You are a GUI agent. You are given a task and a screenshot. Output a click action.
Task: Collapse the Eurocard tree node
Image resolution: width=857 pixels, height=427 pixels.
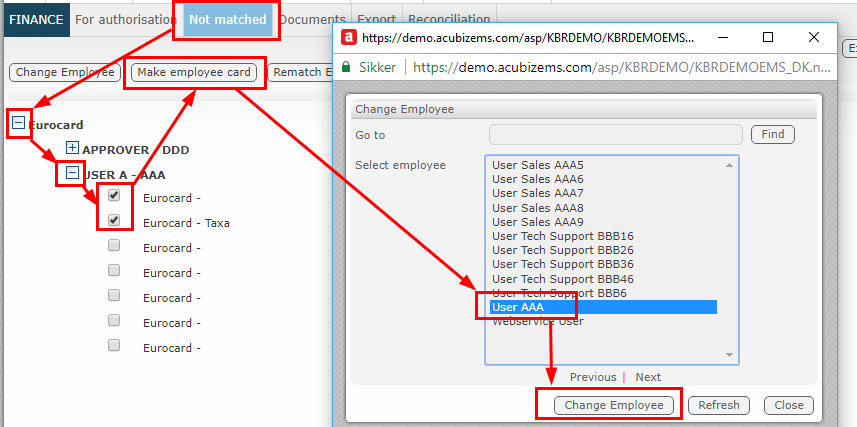tap(19, 124)
